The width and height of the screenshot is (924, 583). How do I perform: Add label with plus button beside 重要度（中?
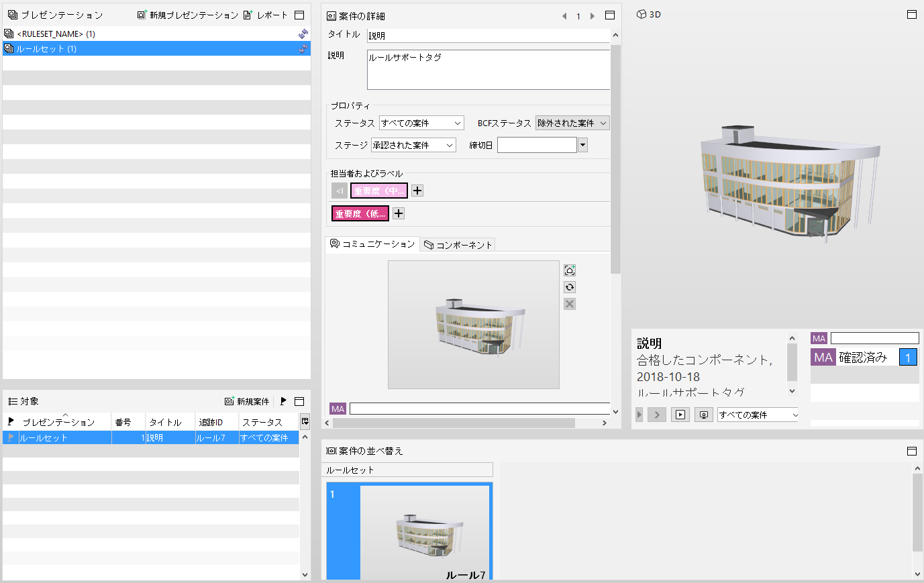(x=417, y=191)
